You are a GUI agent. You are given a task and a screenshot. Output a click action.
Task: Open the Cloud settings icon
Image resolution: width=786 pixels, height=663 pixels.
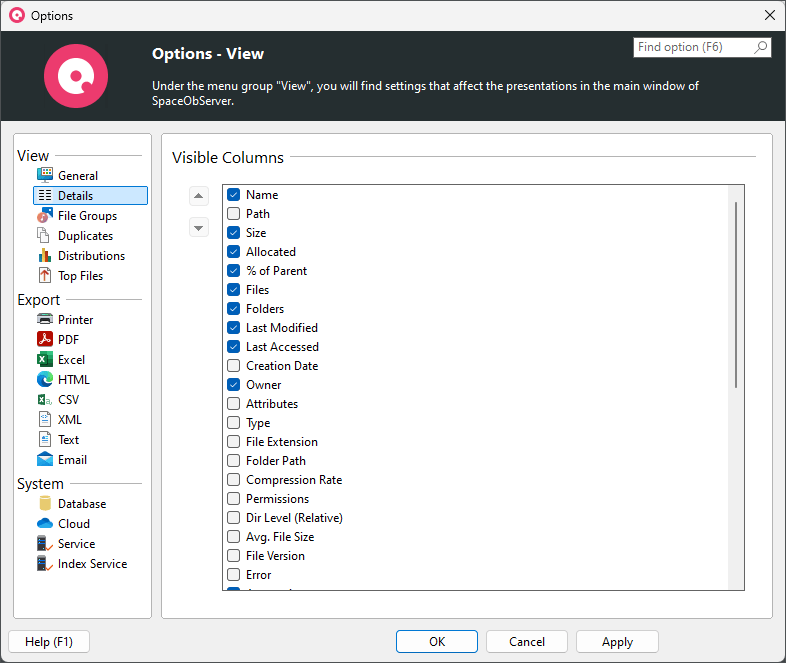click(x=44, y=524)
